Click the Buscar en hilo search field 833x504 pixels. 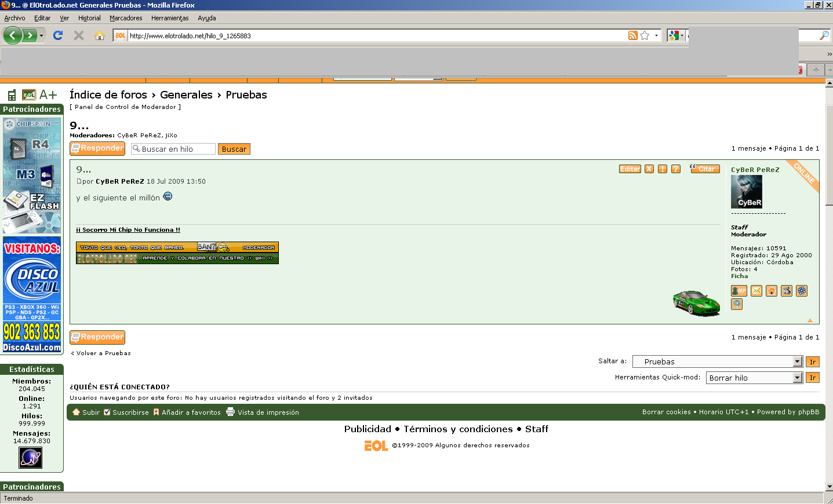[173, 149]
